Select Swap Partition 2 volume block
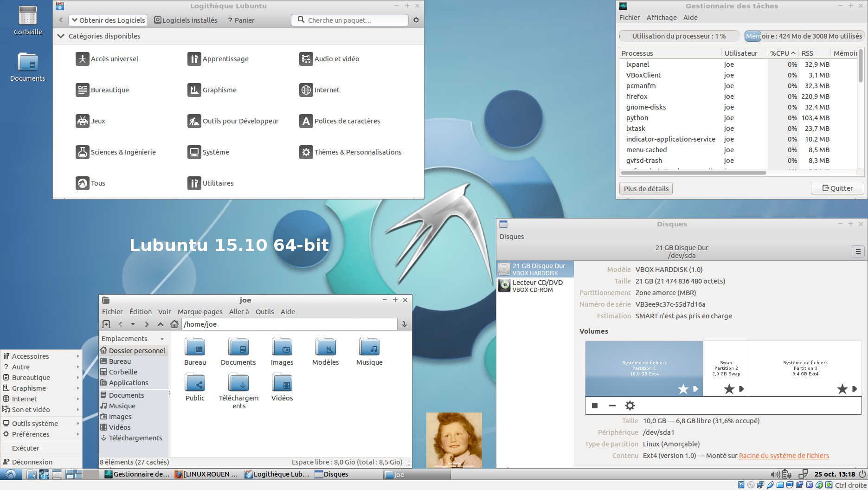Viewport: 868px width, 490px height. tap(726, 369)
